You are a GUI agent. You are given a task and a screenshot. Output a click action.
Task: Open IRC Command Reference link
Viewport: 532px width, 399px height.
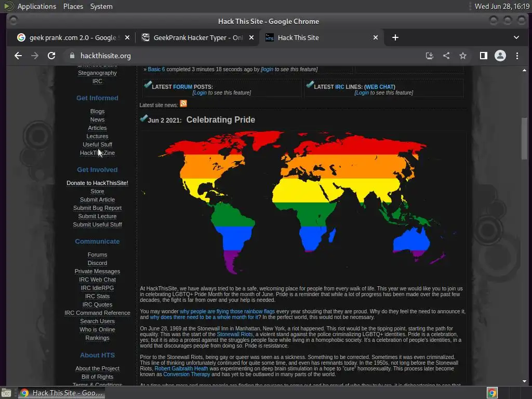(x=97, y=313)
